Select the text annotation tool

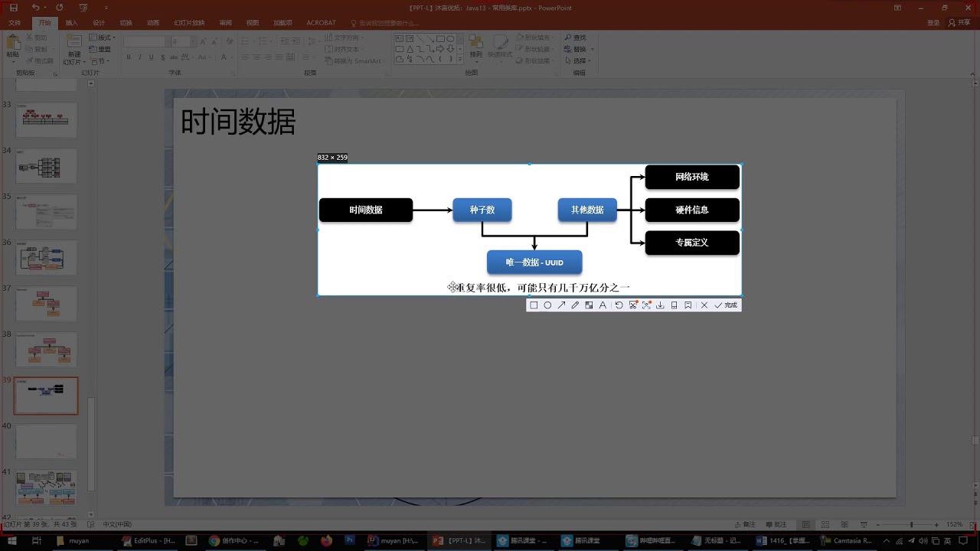[x=603, y=305]
